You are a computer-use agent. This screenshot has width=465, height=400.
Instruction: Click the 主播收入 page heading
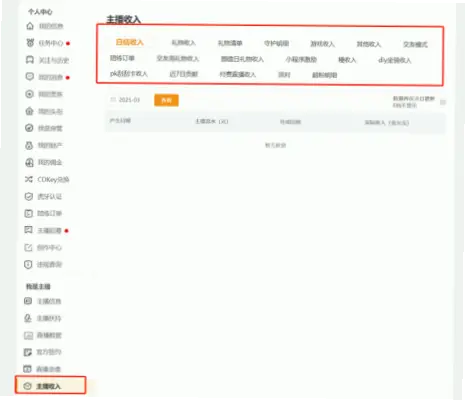[124, 19]
